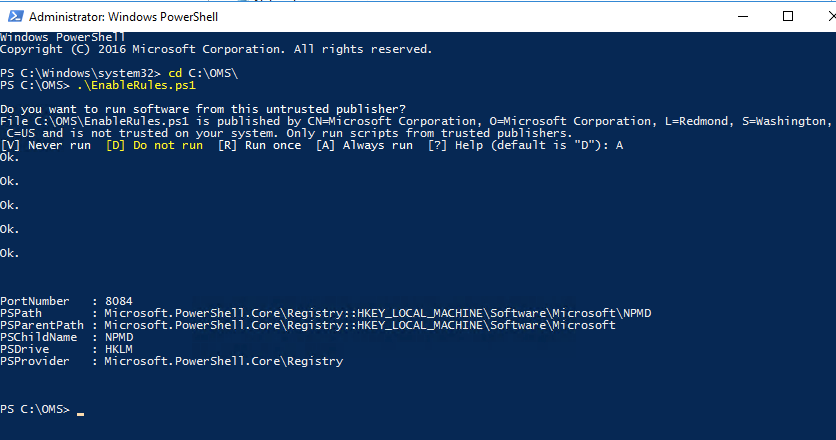Screen dimensions: 836x440
Task: Click the PSChildName value NPMD
Action: pyautogui.click(x=119, y=338)
